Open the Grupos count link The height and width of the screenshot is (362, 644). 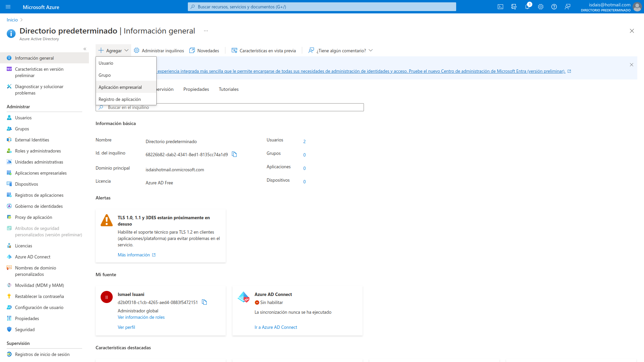point(305,155)
